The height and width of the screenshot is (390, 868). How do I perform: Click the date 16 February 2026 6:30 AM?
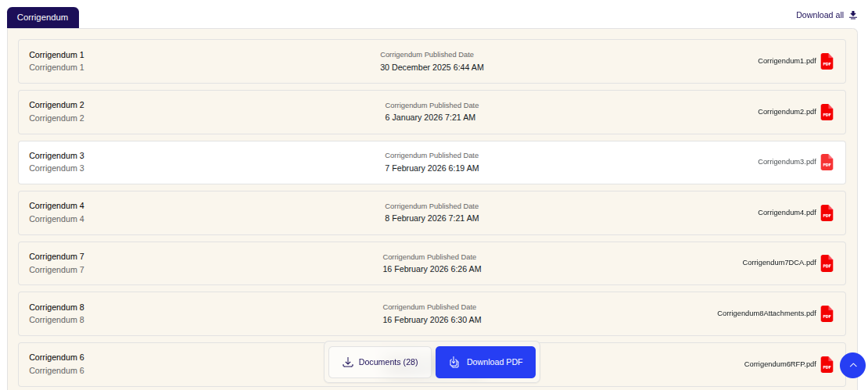click(432, 320)
